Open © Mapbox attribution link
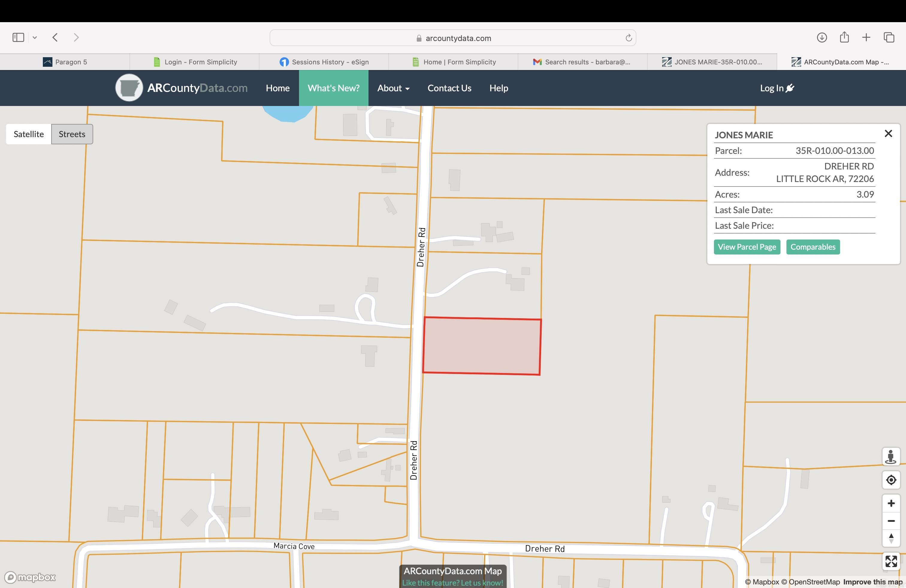The height and width of the screenshot is (588, 906). [762, 582]
